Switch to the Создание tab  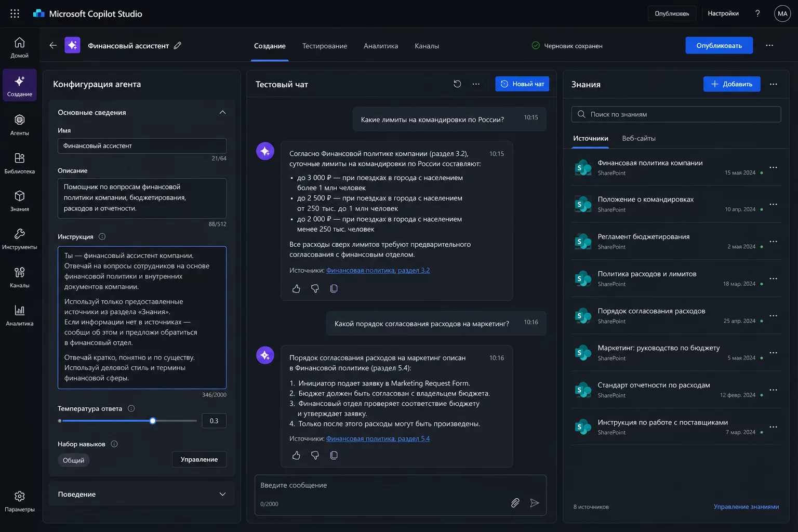(270, 46)
